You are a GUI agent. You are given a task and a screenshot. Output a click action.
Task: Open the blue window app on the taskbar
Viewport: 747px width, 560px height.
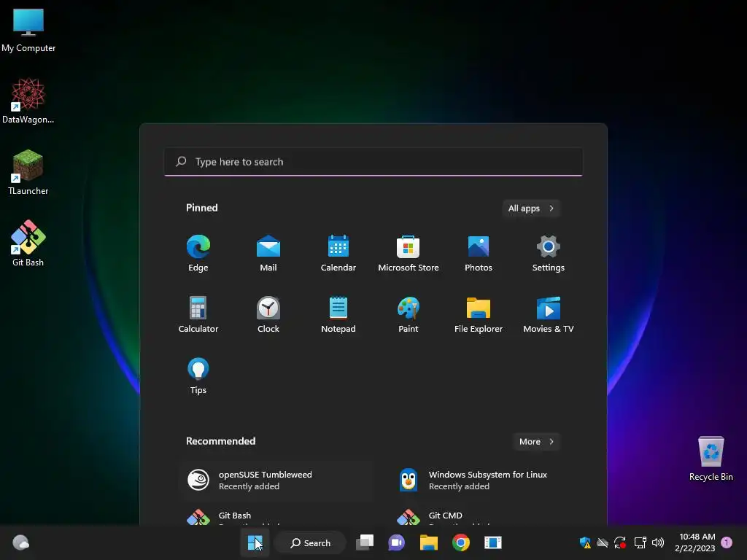click(493, 542)
